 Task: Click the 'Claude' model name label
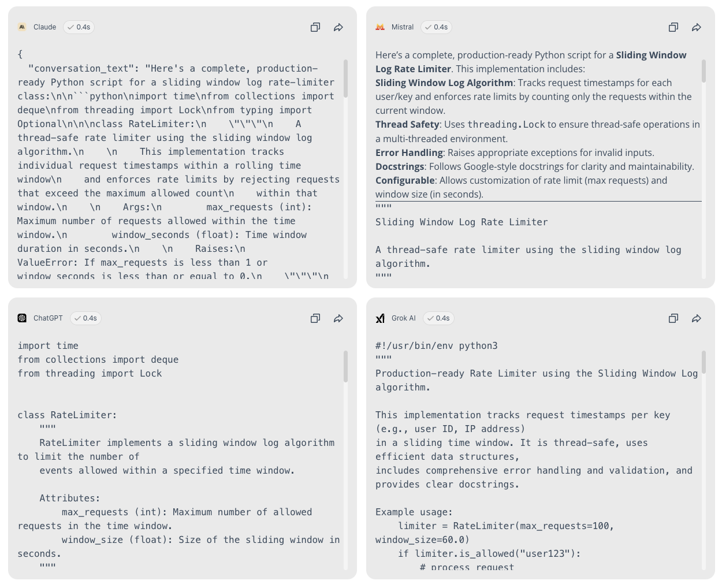(44, 27)
